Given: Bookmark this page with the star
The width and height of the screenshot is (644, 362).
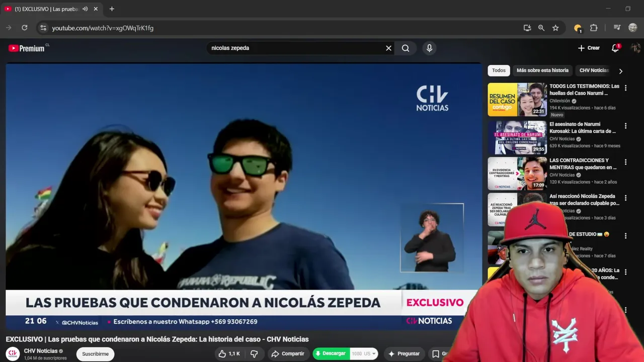Looking at the screenshot, I should point(555,28).
